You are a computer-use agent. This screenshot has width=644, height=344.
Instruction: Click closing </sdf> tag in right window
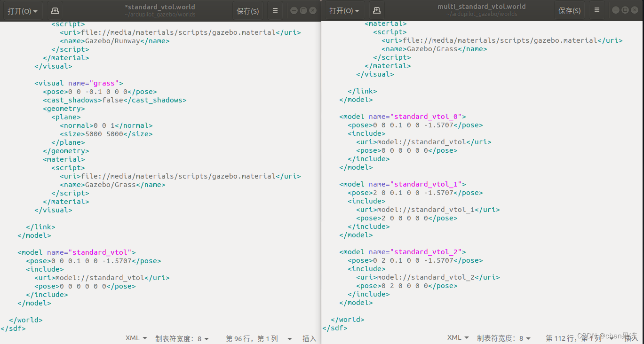point(335,328)
